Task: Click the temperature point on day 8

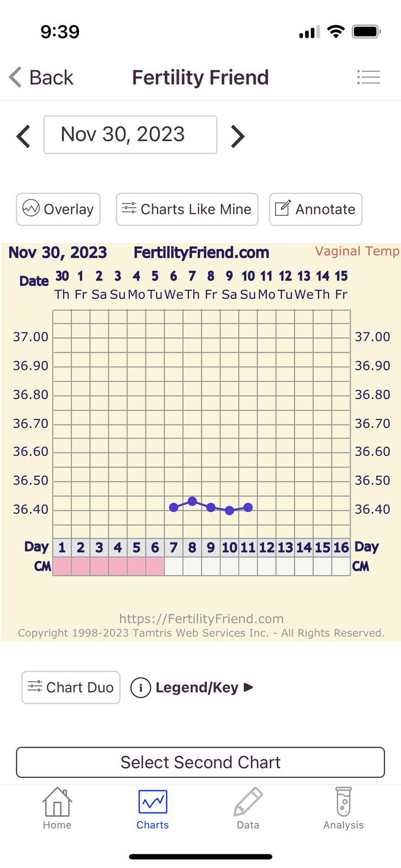Action: 192,501
